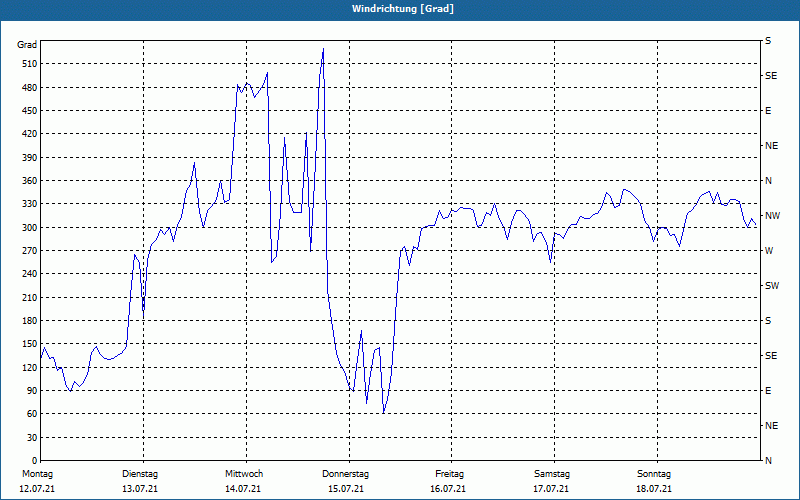Image resolution: width=800 pixels, height=500 pixels.
Task: Click the 390 axis value
Action: (30, 158)
